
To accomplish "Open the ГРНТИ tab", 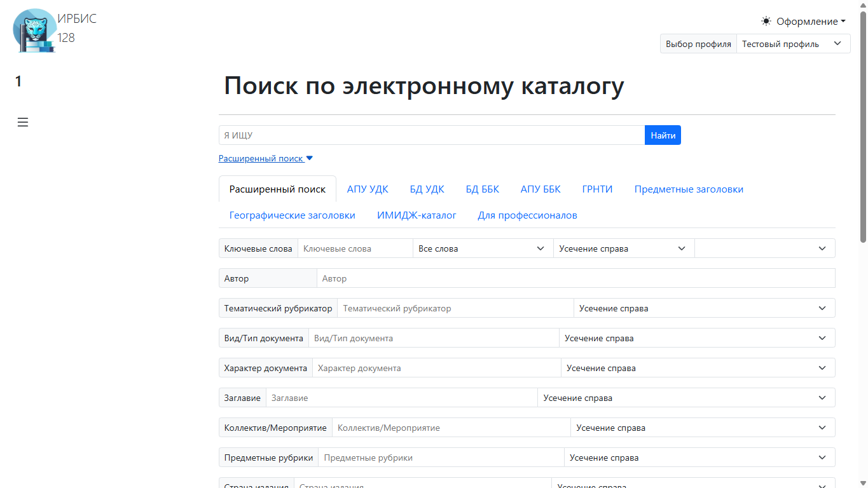I will click(x=598, y=189).
